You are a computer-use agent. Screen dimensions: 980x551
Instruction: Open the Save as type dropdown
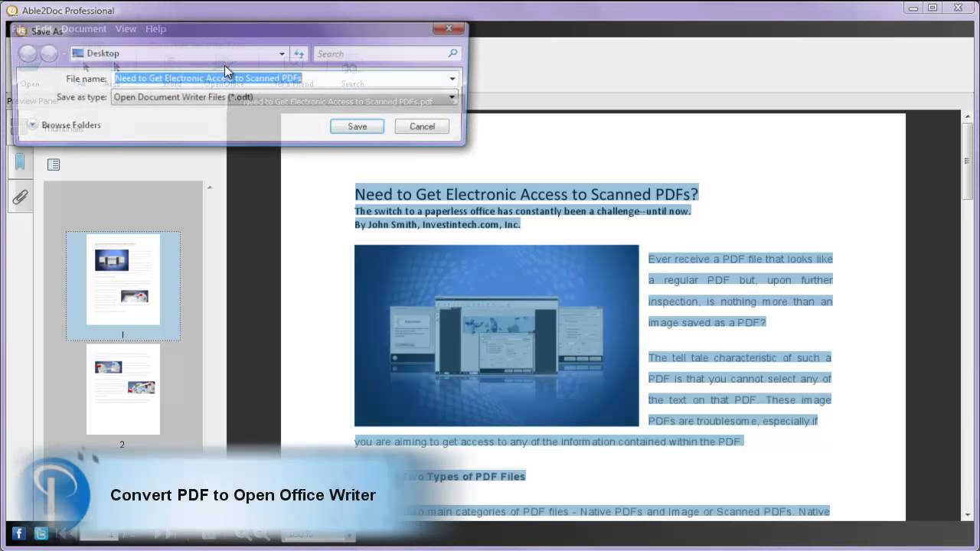[285, 97]
